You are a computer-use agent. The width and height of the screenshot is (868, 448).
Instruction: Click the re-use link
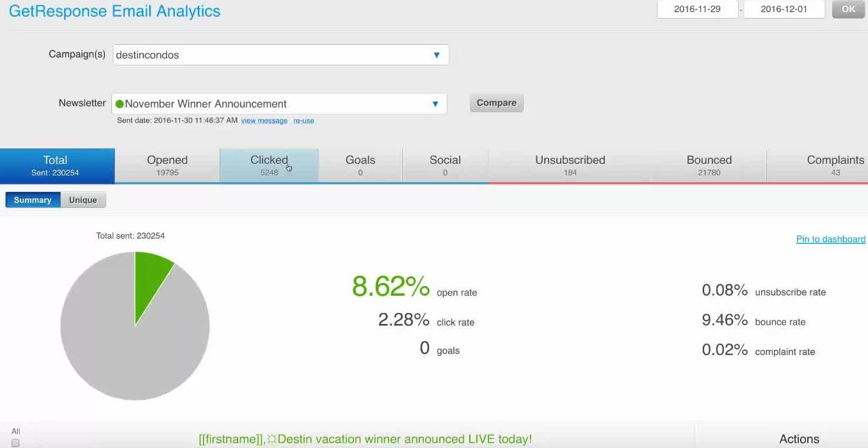[303, 120]
